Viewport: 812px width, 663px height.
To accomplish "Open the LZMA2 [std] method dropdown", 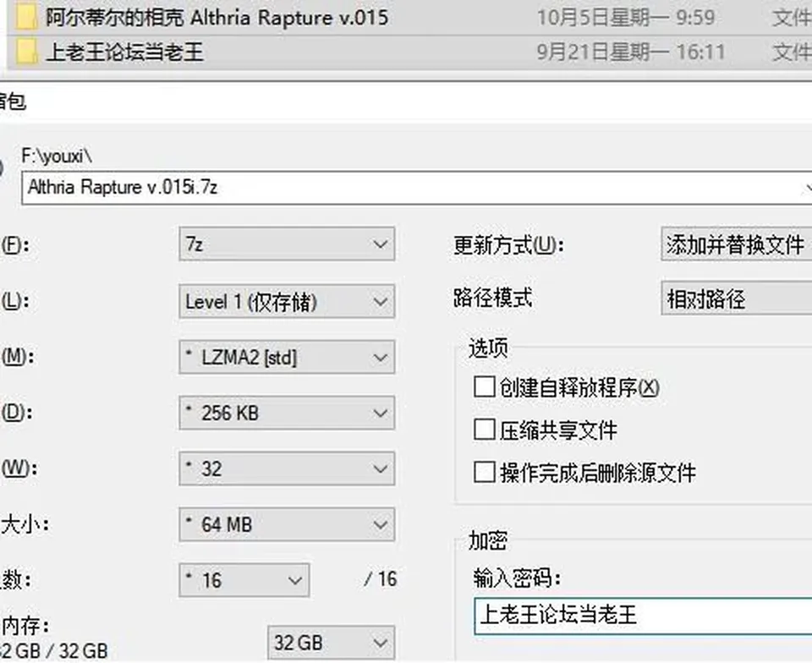I will pos(287,357).
